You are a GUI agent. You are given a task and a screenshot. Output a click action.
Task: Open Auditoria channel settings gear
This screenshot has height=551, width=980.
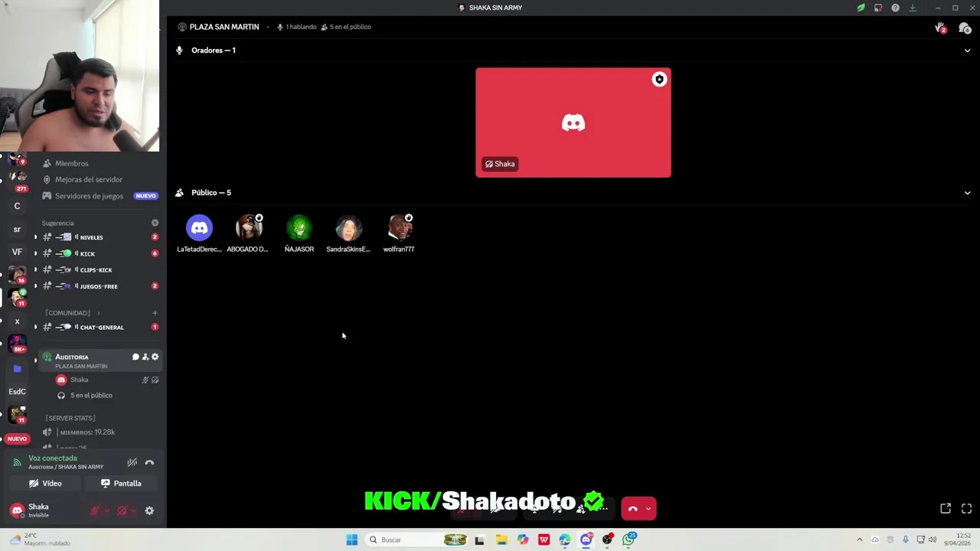click(x=155, y=357)
